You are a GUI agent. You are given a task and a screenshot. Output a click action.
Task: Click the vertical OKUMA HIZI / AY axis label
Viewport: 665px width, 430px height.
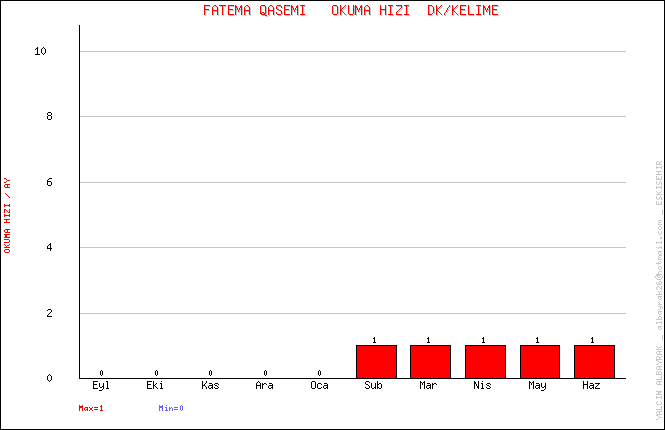(x=8, y=215)
